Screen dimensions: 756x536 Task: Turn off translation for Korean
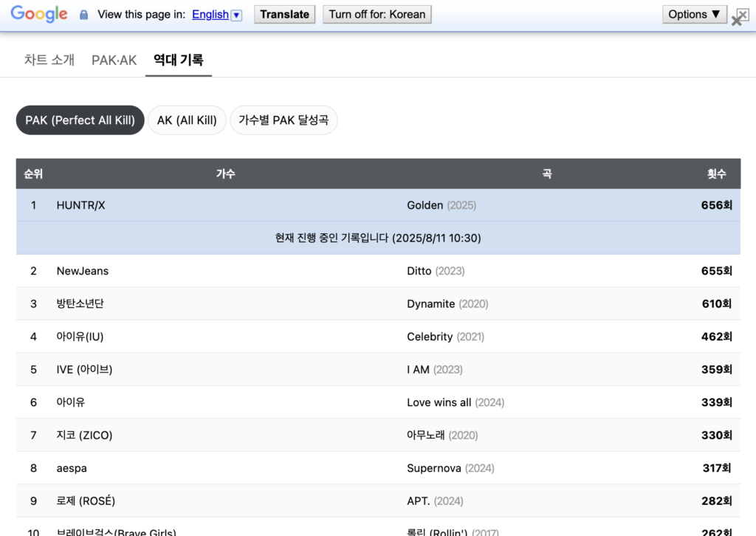click(377, 14)
